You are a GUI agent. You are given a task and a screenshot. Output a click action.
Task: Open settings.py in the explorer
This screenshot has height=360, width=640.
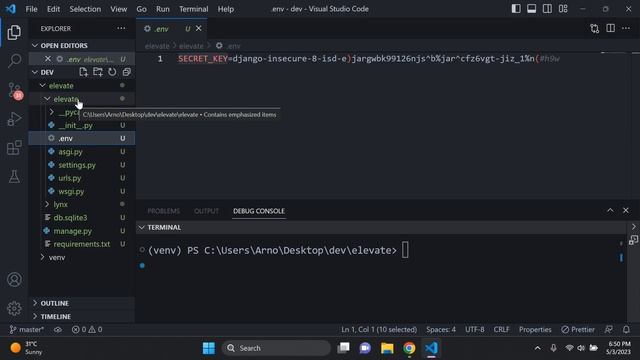click(77, 165)
